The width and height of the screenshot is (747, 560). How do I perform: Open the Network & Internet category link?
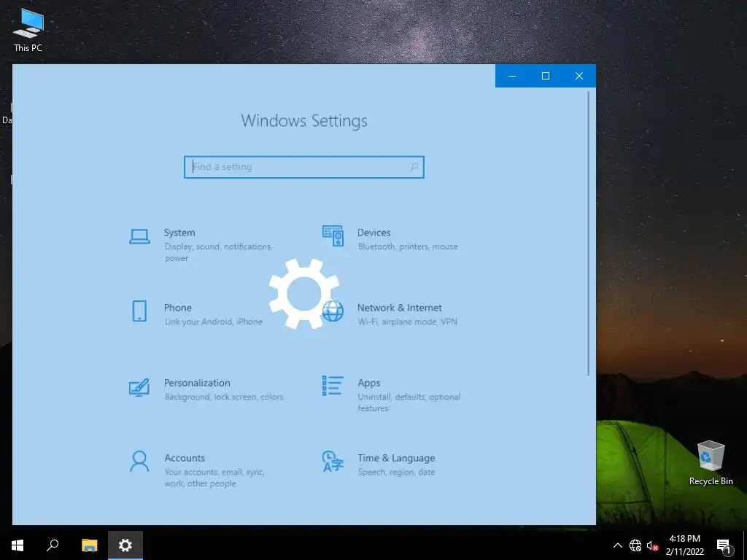click(x=400, y=308)
